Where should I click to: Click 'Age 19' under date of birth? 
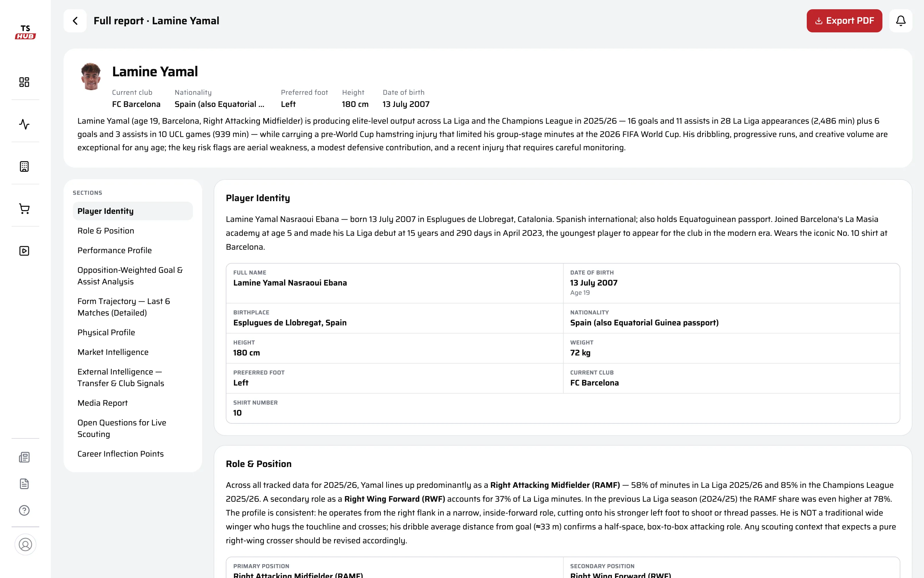tap(580, 293)
